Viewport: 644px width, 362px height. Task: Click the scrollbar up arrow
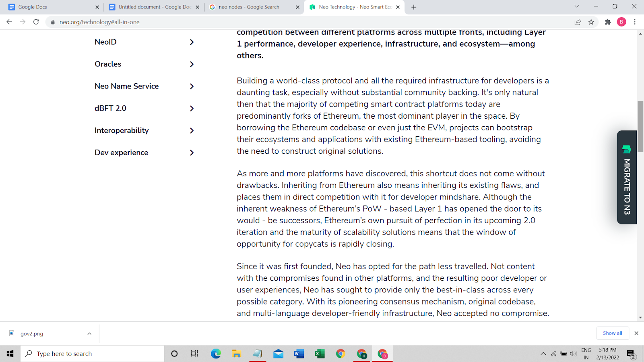[640, 34]
